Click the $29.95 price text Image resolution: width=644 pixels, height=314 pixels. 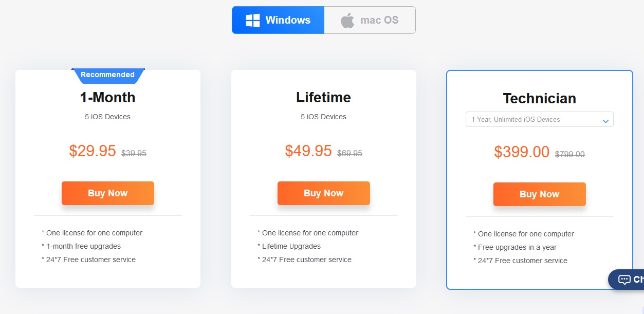(93, 151)
